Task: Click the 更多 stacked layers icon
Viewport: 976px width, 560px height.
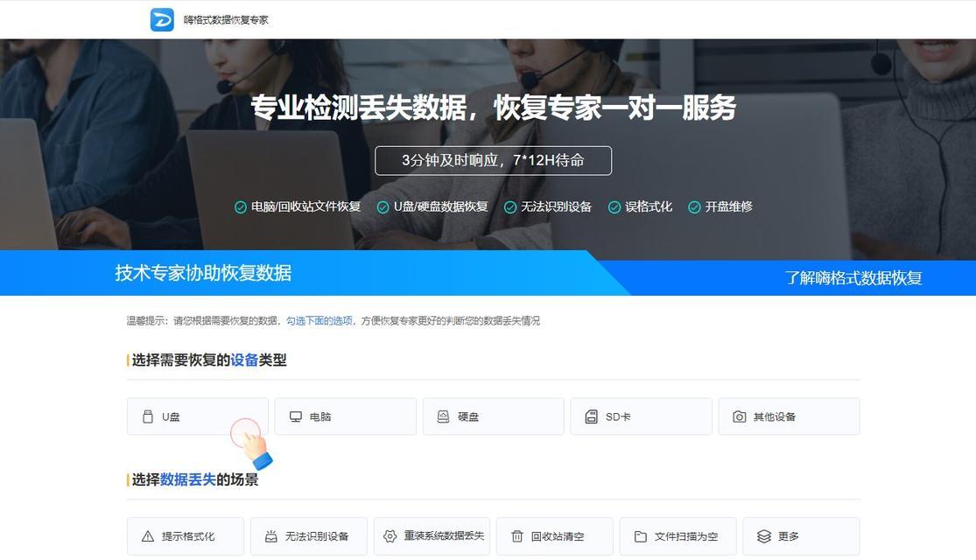Action: coord(764,536)
